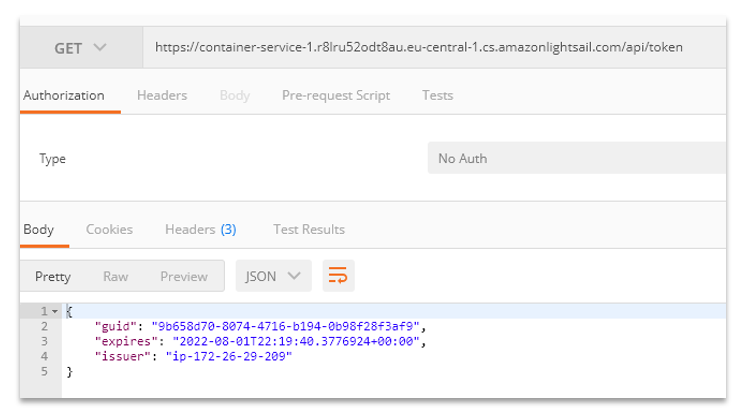The height and width of the screenshot is (413, 741).
Task: Select the response Body tab
Action: coord(39,230)
